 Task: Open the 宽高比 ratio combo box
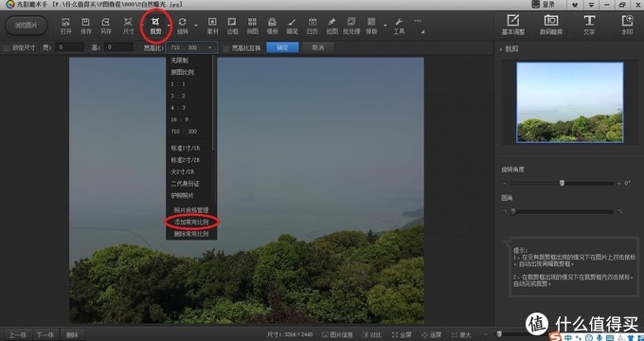(191, 47)
